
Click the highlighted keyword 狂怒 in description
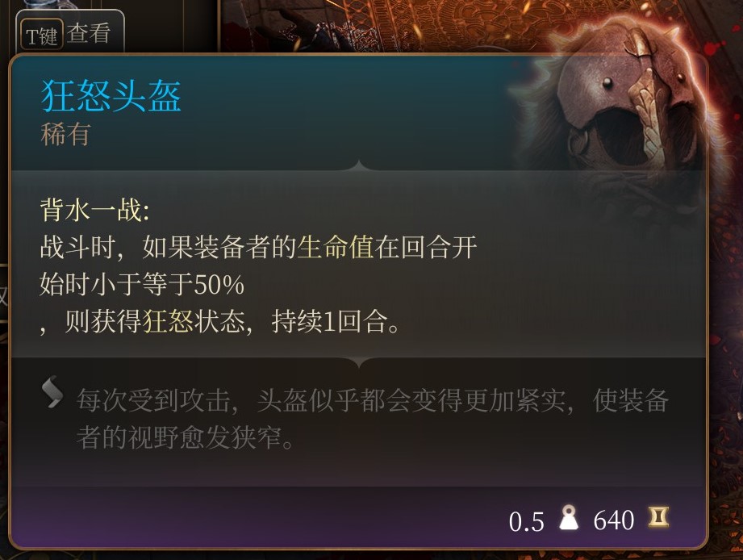[168, 321]
